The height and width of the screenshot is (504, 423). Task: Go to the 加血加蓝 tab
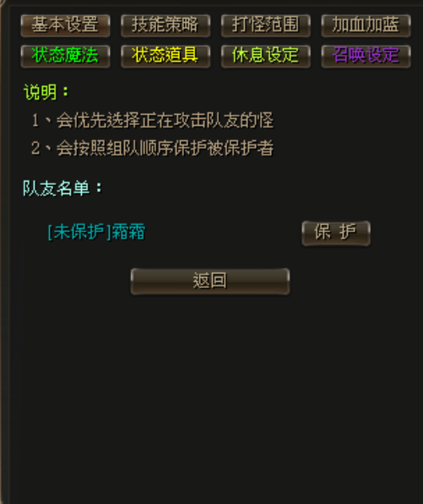(366, 25)
